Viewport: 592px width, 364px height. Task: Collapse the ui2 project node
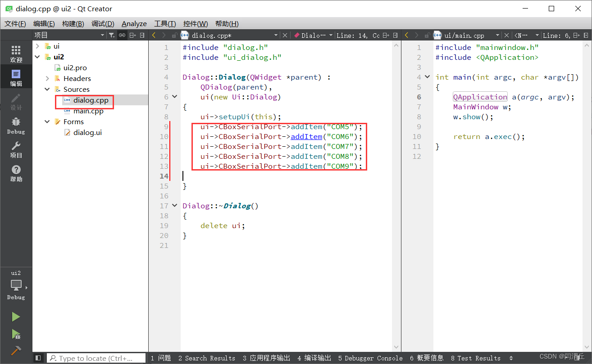tap(37, 57)
